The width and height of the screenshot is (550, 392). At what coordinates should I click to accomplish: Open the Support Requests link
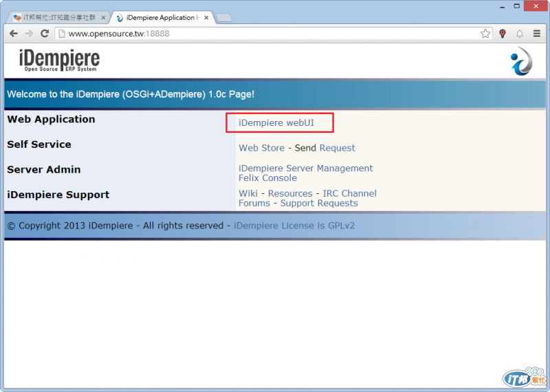point(319,204)
